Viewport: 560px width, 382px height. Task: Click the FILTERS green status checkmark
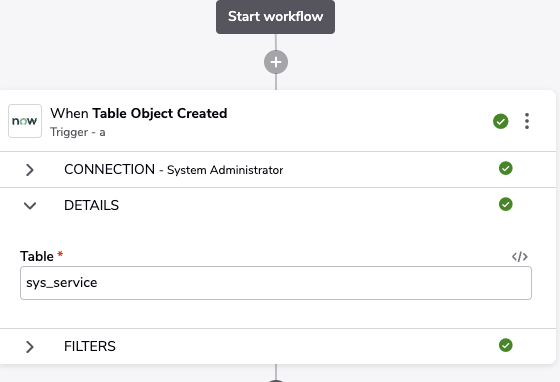pyautogui.click(x=506, y=345)
